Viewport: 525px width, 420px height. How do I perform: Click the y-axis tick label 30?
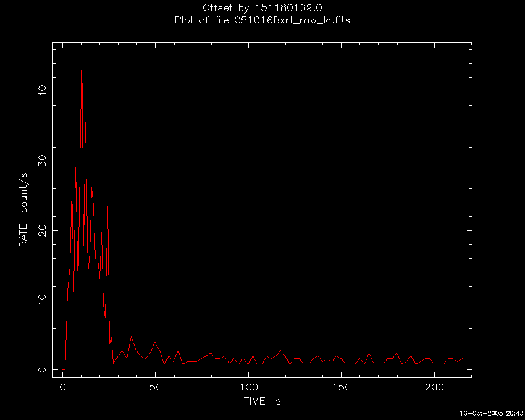click(x=43, y=161)
